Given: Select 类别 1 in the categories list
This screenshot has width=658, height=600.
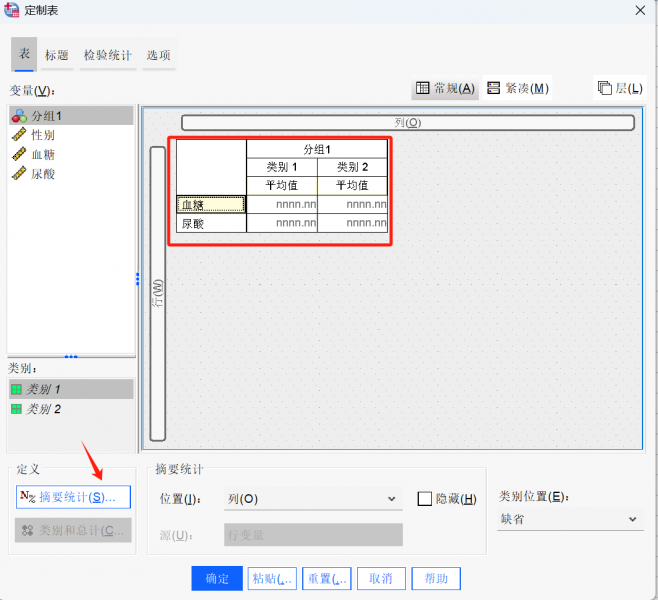Looking at the screenshot, I should point(71,389).
